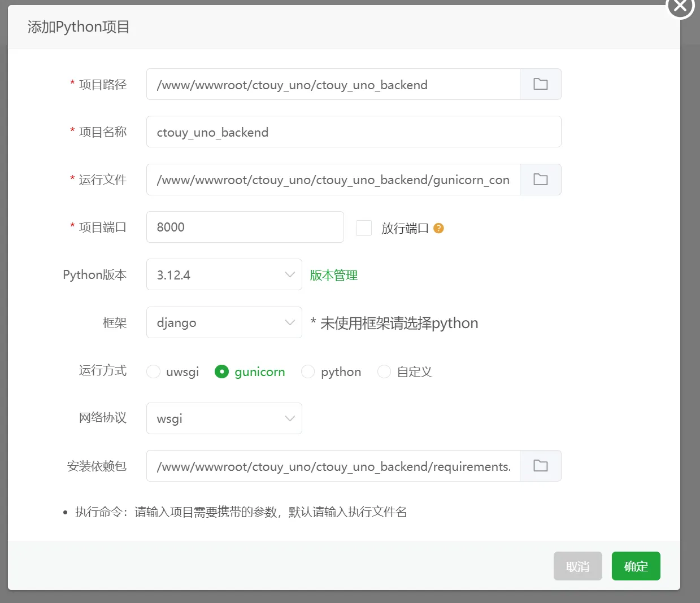Browse file for 安装依赖包 field

pyautogui.click(x=541, y=466)
